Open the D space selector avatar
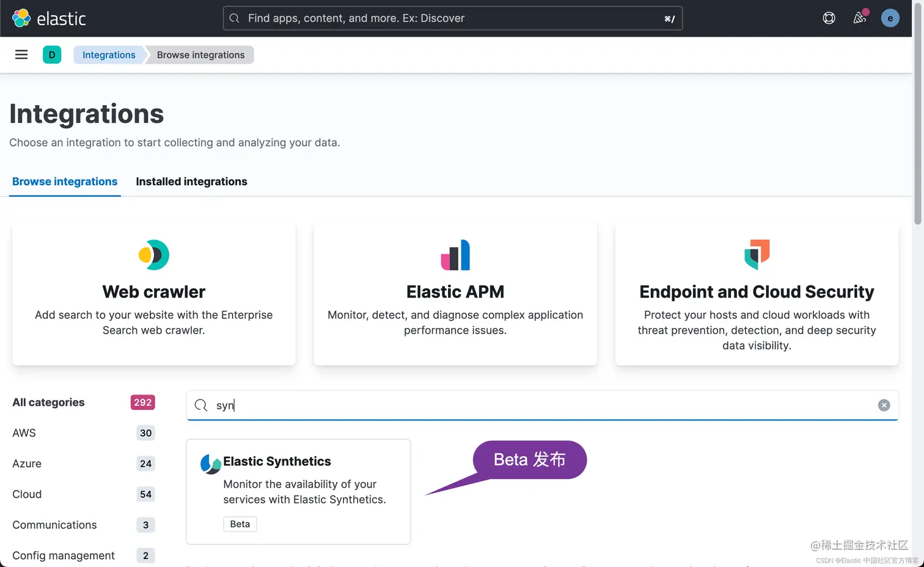Screen dimensions: 924x567 52,55
